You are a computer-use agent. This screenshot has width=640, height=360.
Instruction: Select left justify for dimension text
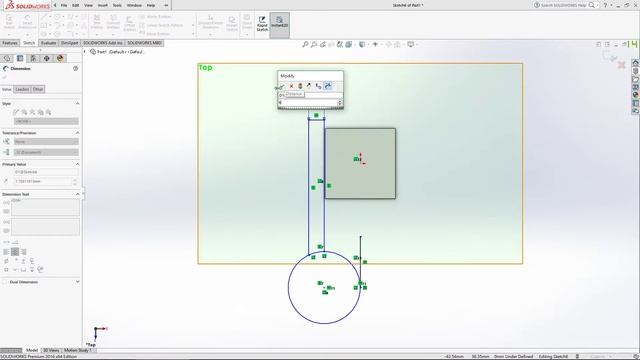click(6, 252)
